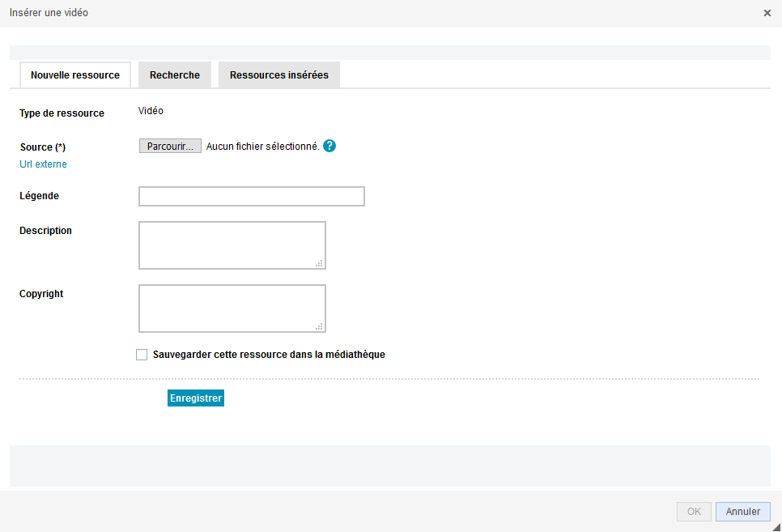Image resolution: width=782 pixels, height=532 pixels.
Task: Click the 'Source (*)' label
Action: tap(43, 147)
